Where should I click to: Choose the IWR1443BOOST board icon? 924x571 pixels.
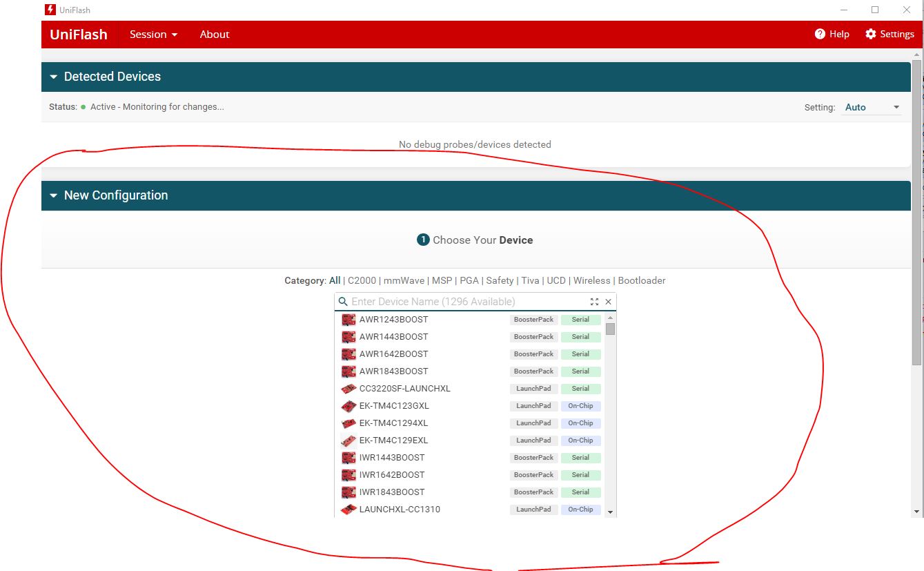(348, 458)
